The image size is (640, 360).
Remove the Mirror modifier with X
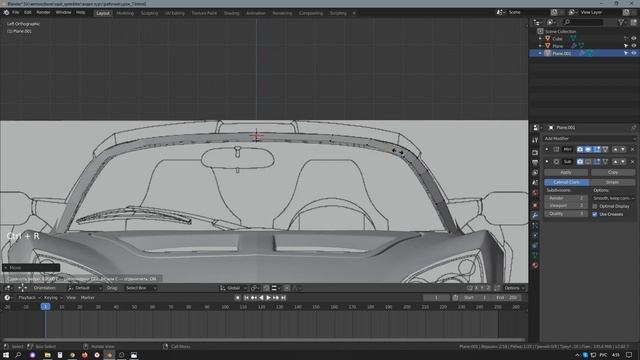coord(632,149)
